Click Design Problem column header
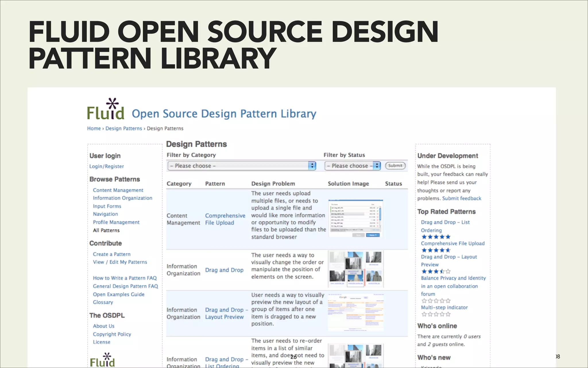This screenshot has width=588, height=368. pos(273,184)
